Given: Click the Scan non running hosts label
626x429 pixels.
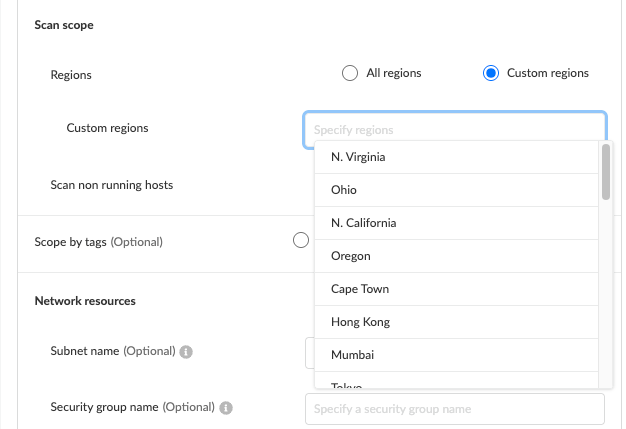Looking at the screenshot, I should (x=111, y=185).
